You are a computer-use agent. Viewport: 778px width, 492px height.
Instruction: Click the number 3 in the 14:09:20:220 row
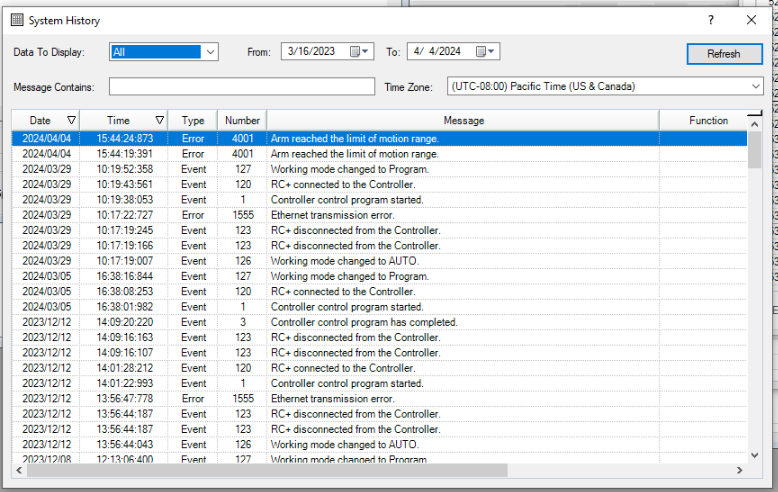pos(243,322)
